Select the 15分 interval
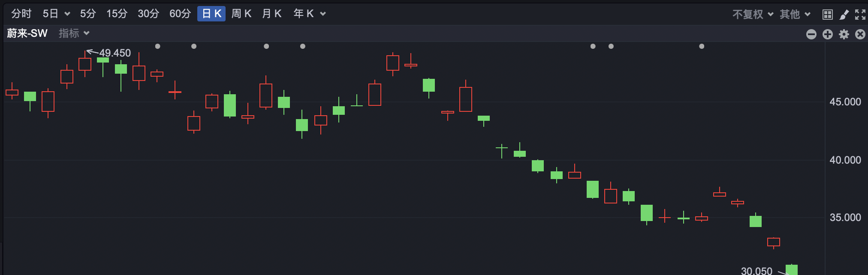The width and height of the screenshot is (868, 275). point(117,14)
